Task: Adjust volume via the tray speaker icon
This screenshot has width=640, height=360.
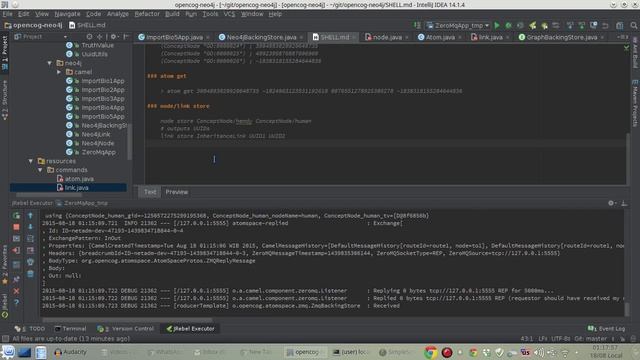Action: 539,352
